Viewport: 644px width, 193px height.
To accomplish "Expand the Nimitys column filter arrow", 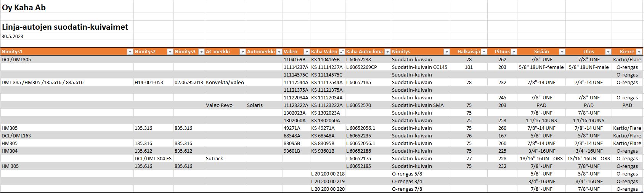I will (x=446, y=52).
